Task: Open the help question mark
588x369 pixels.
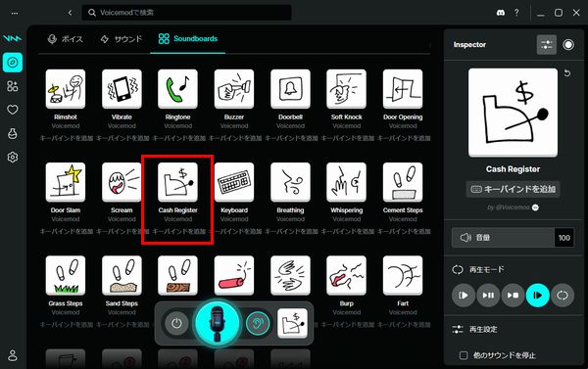Action: point(516,13)
